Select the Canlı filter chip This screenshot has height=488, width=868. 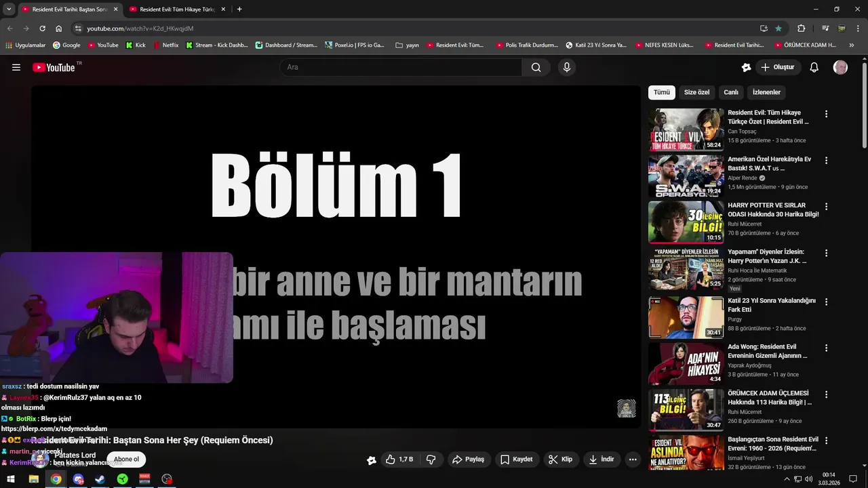(731, 92)
